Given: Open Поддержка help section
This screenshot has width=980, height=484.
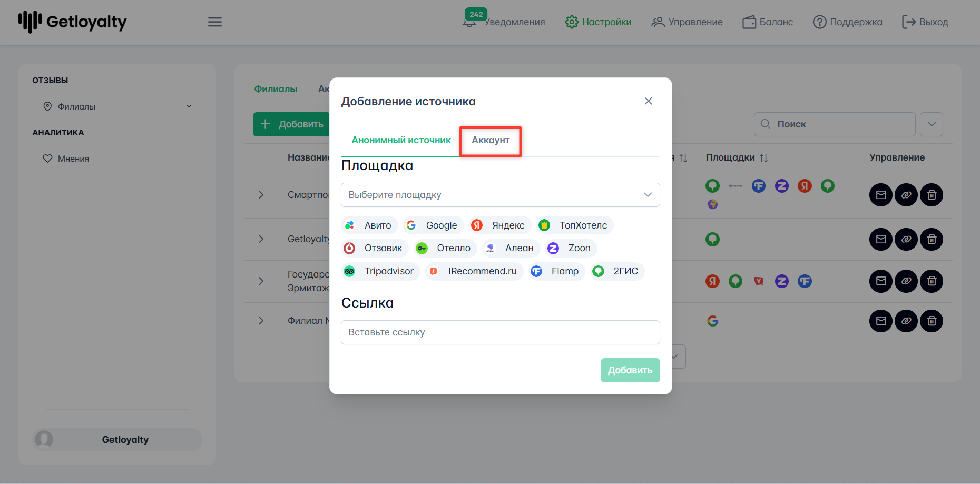Looking at the screenshot, I should coord(848,22).
